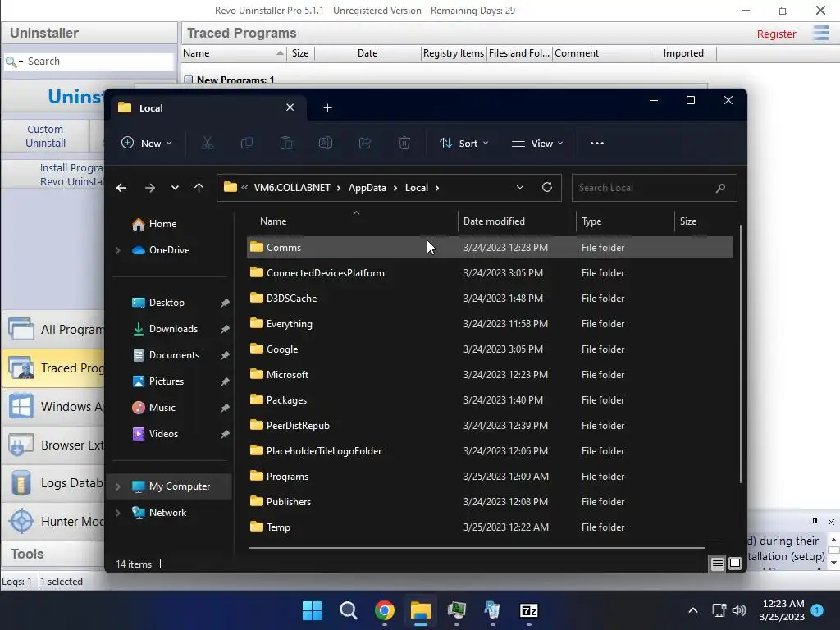Screen dimensions: 840x630
Task: Select the Microsoft folder row
Action: (490, 374)
